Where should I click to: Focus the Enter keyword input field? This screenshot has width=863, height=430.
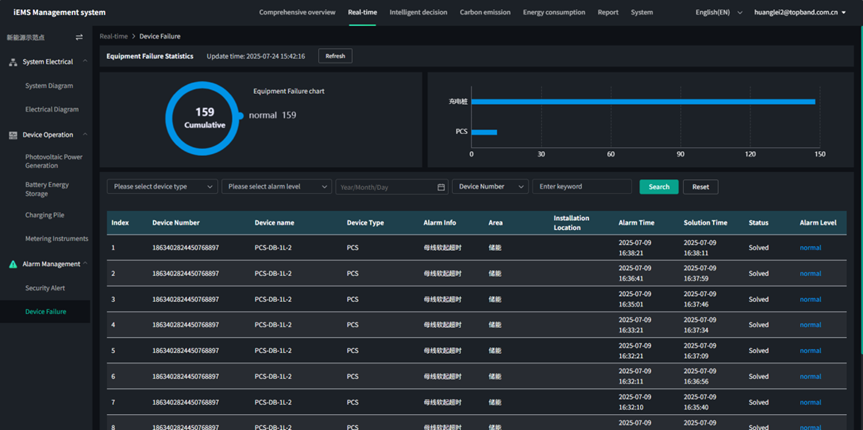point(581,187)
